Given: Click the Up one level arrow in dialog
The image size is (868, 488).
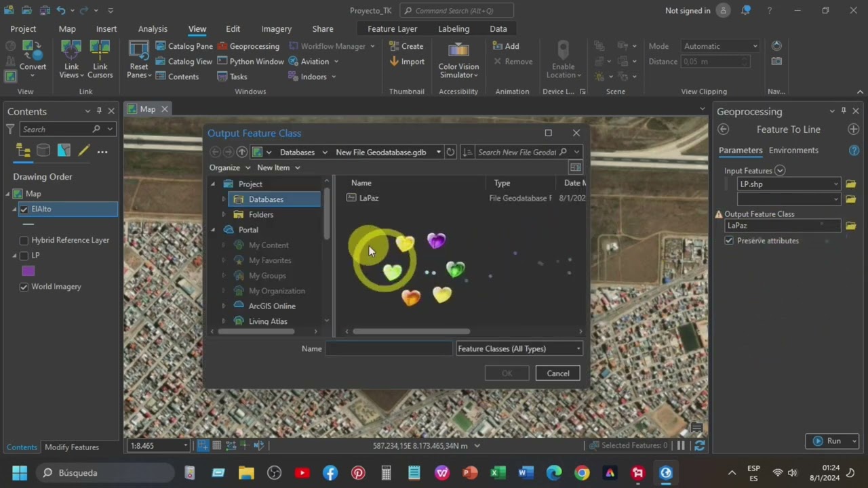Looking at the screenshot, I should pos(241,152).
